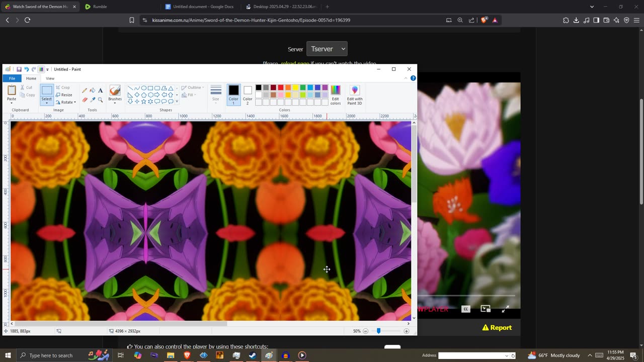Open Brave downloads icon
The width and height of the screenshot is (644, 362).
pyautogui.click(x=576, y=20)
